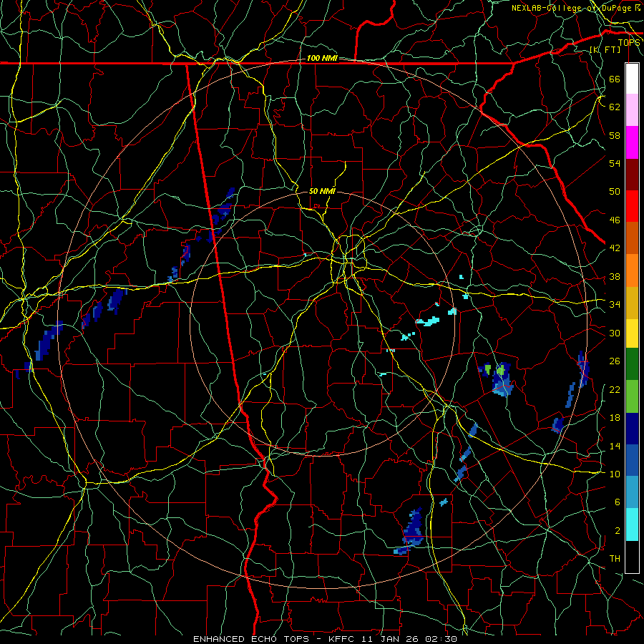This screenshot has height=644, width=644.
Task: Click the '10' legend value
Action: pos(615,474)
